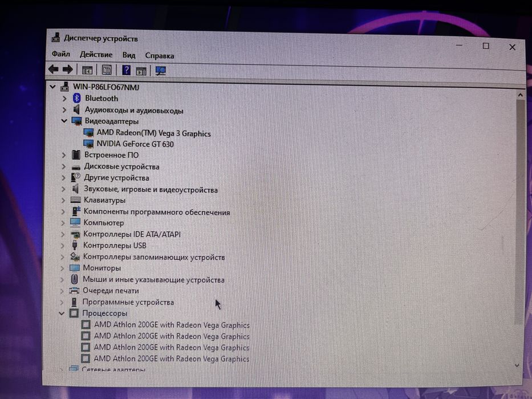Click the Back arrow toolbar icon

(53, 69)
